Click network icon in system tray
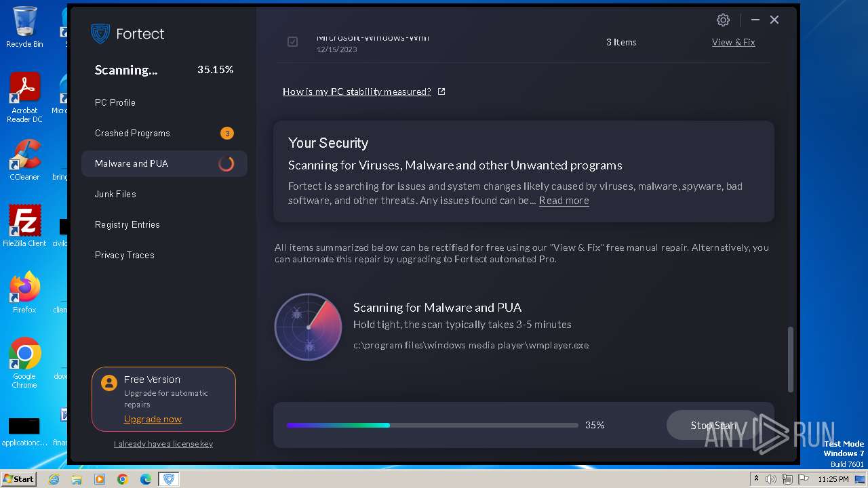 787,479
